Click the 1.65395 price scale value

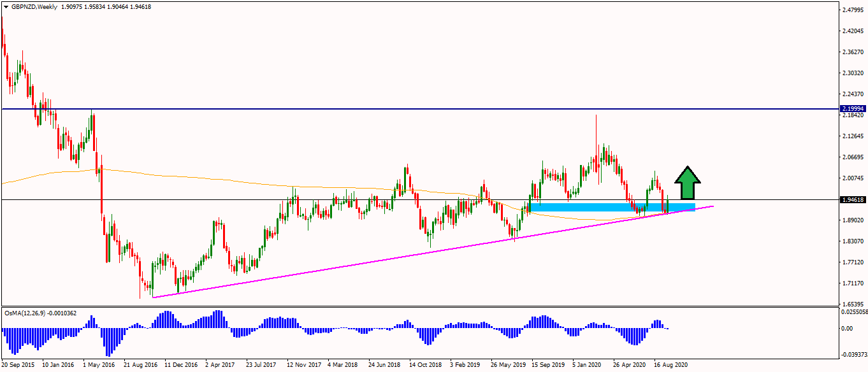[x=853, y=304]
